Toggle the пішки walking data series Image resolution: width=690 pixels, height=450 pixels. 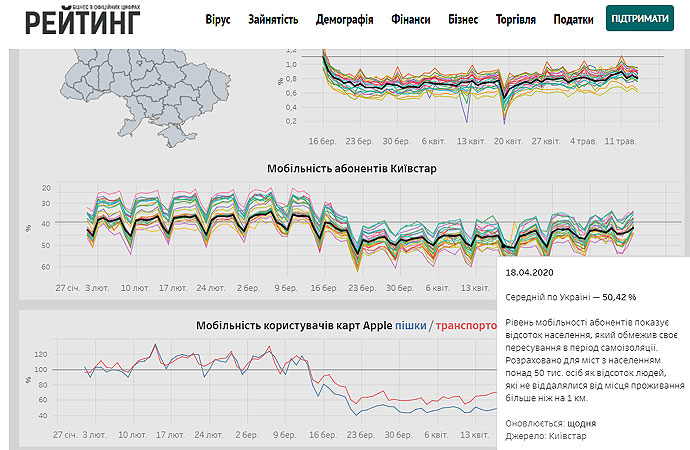tap(410, 326)
